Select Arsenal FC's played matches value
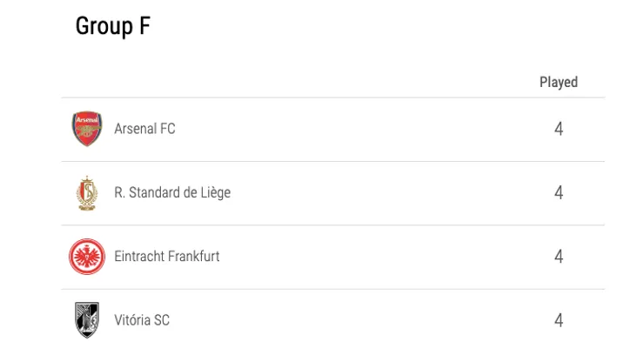This screenshot has height=362, width=644. (559, 129)
